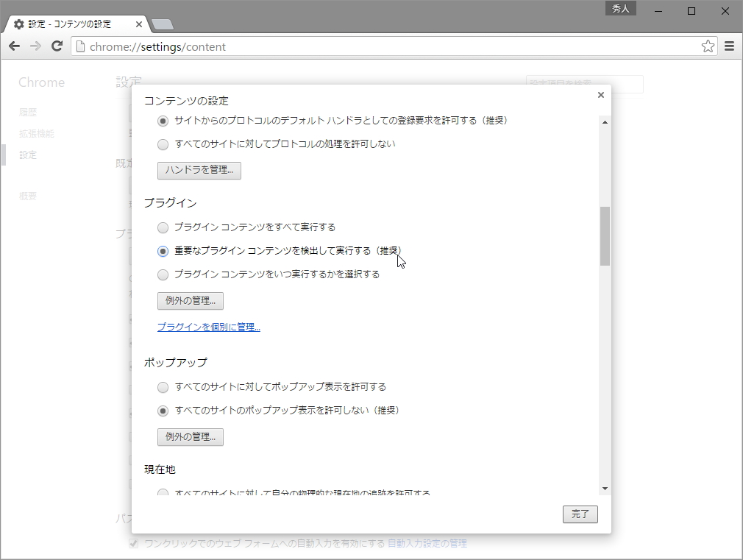
Task: Open 拡張機能 in the sidebar
Action: [37, 133]
